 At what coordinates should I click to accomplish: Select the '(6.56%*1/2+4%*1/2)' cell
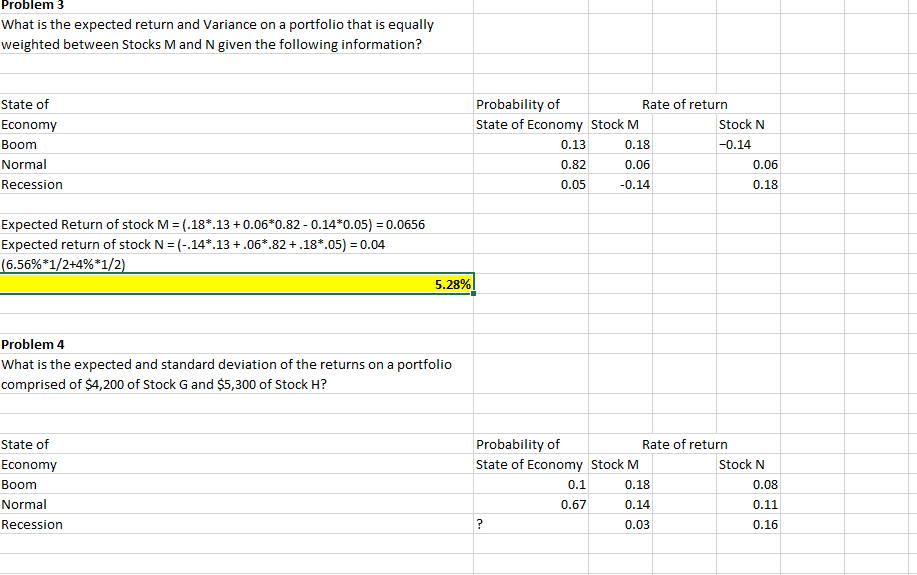[x=63, y=264]
